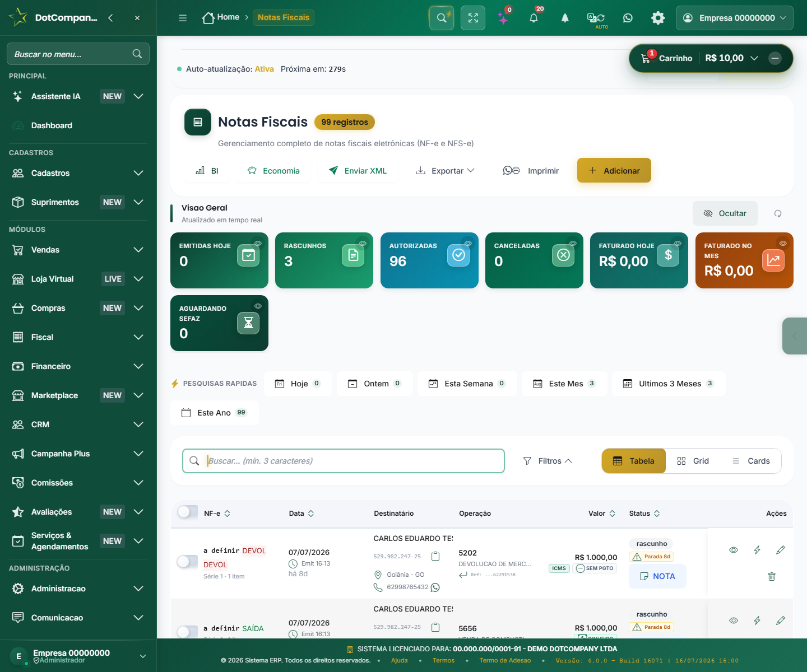Toggle the first DEVOL invoice row switch

(187, 562)
